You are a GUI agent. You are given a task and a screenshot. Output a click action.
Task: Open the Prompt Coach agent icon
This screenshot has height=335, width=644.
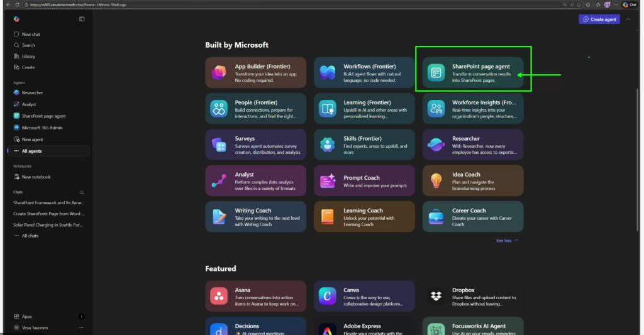point(328,181)
